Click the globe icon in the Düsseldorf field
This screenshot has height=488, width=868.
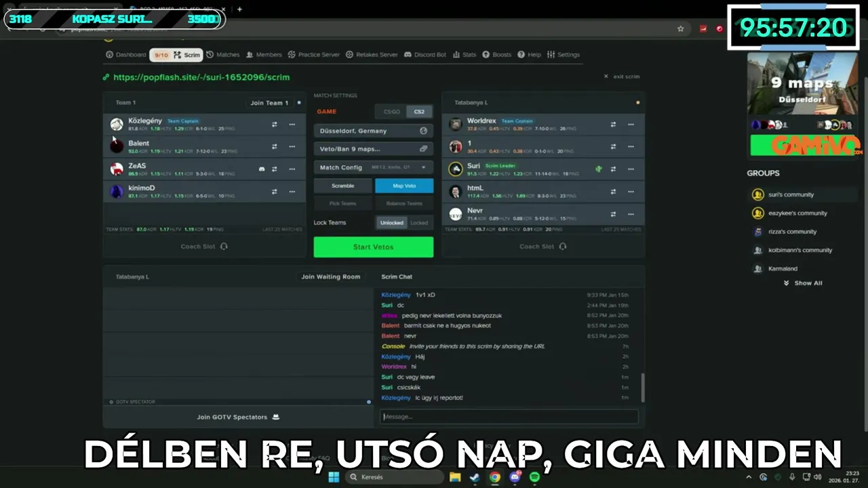pos(423,131)
